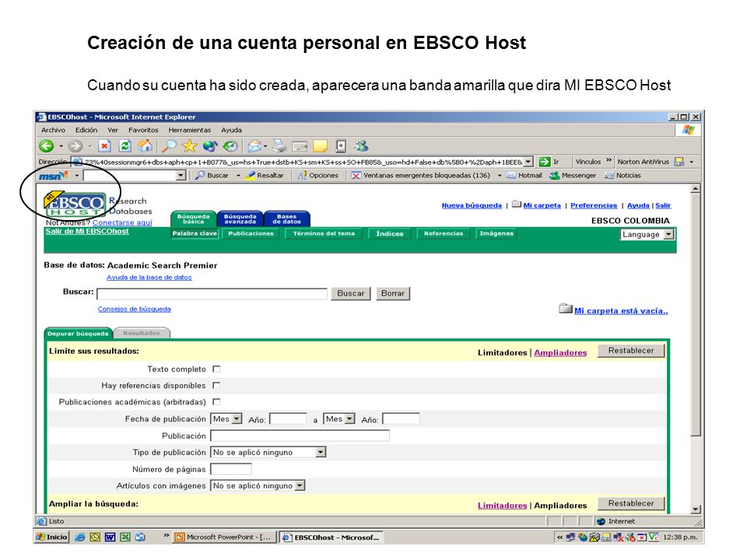This screenshot has height=560, width=747.
Task: Click the vertical scrollbar down arrow
Action: click(696, 509)
